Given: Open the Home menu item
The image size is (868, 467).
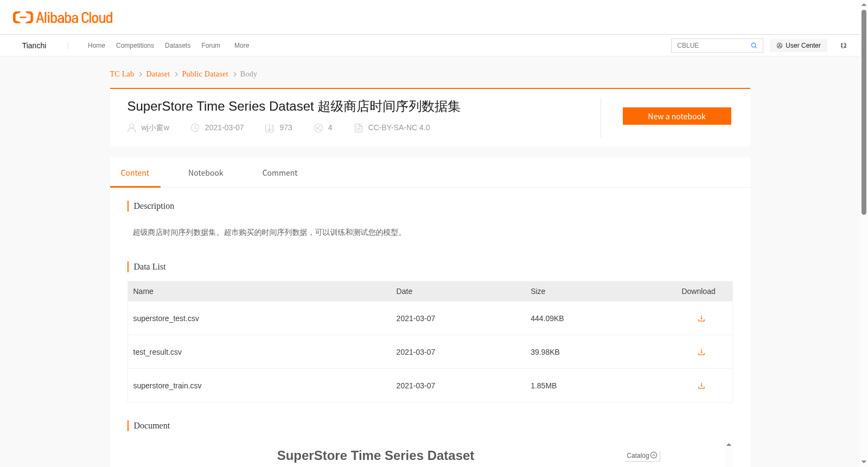Looking at the screenshot, I should (97, 46).
